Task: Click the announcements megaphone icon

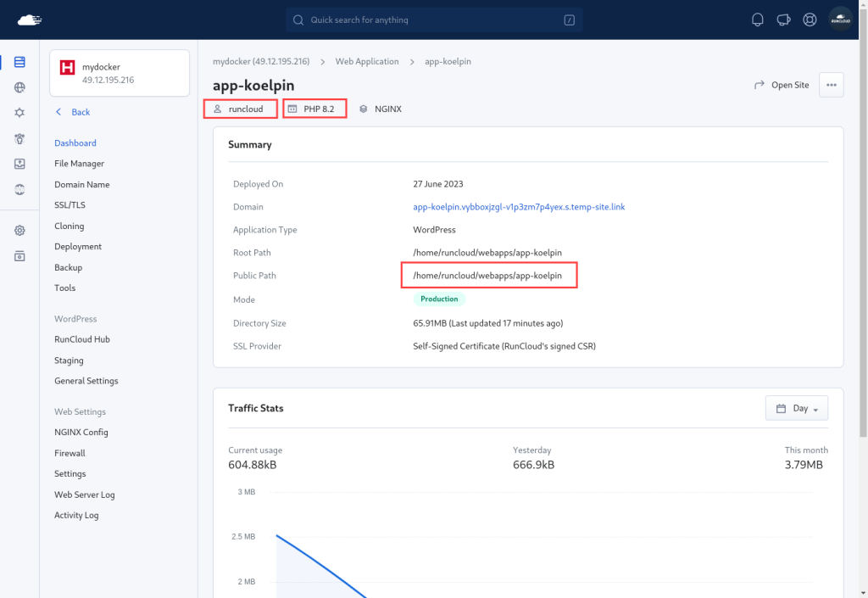Action: [783, 20]
